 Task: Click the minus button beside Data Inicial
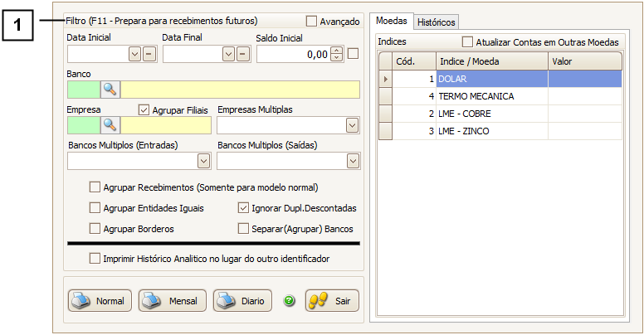pos(148,54)
